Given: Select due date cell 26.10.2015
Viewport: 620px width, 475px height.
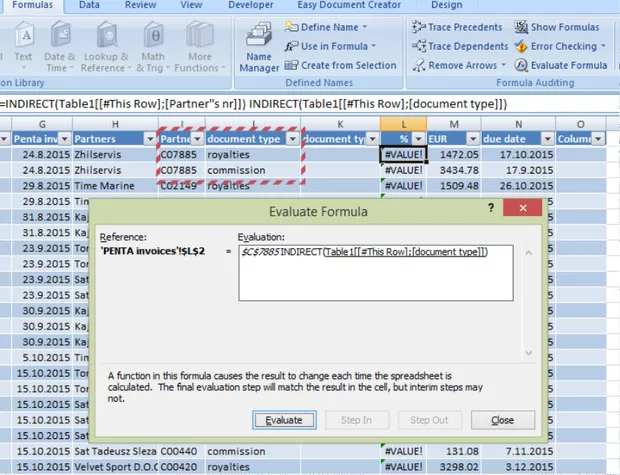Looking at the screenshot, I should point(518,186).
